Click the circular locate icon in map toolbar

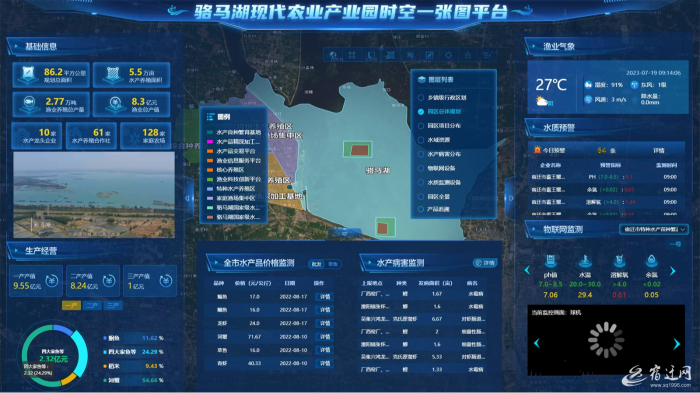(x=448, y=55)
